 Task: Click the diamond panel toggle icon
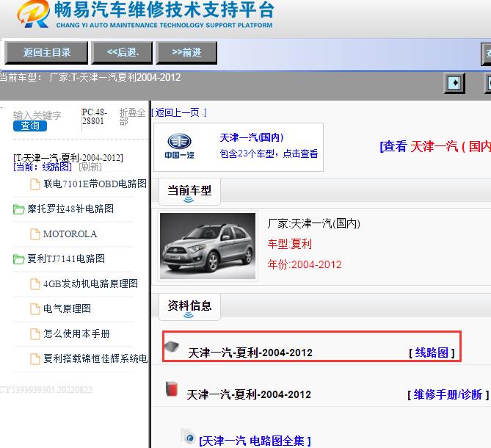click(454, 83)
